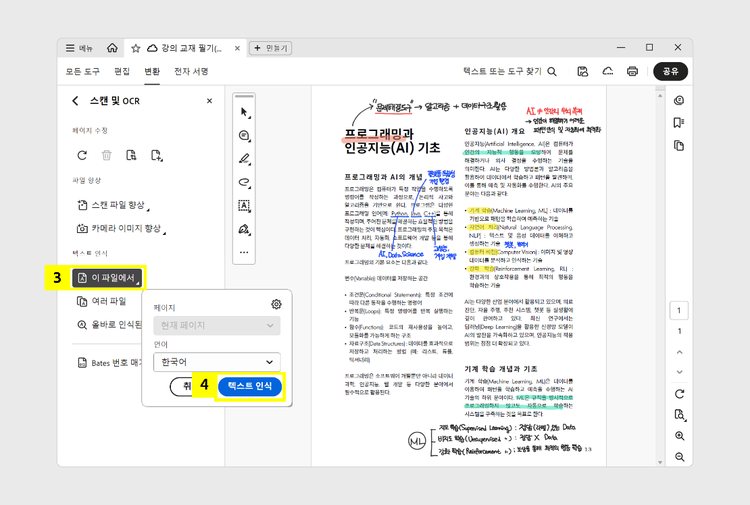Open the comments panel icon on right rail
The image size is (750, 505).
679,100
